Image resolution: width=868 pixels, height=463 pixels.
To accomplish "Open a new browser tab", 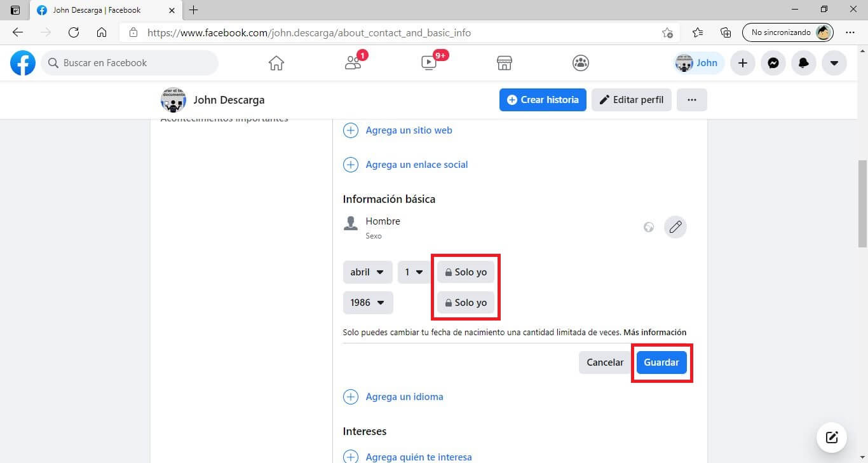I will (x=194, y=10).
